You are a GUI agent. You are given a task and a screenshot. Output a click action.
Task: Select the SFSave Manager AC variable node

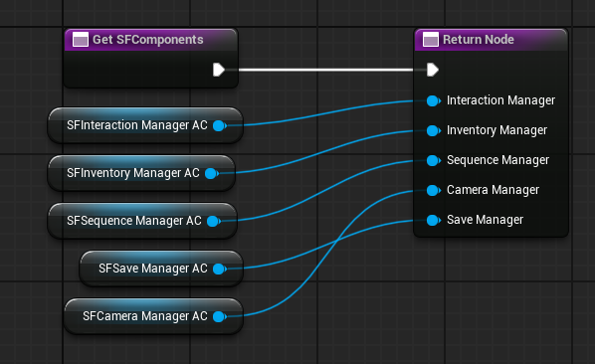(x=161, y=269)
